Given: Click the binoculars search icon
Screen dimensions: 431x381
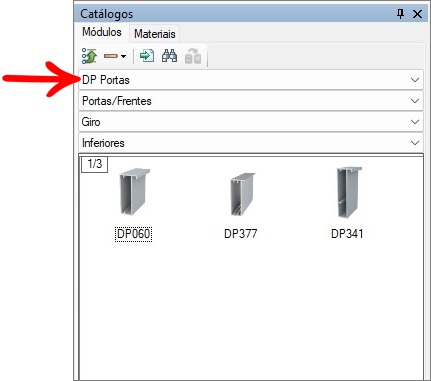Looking at the screenshot, I should (169, 56).
